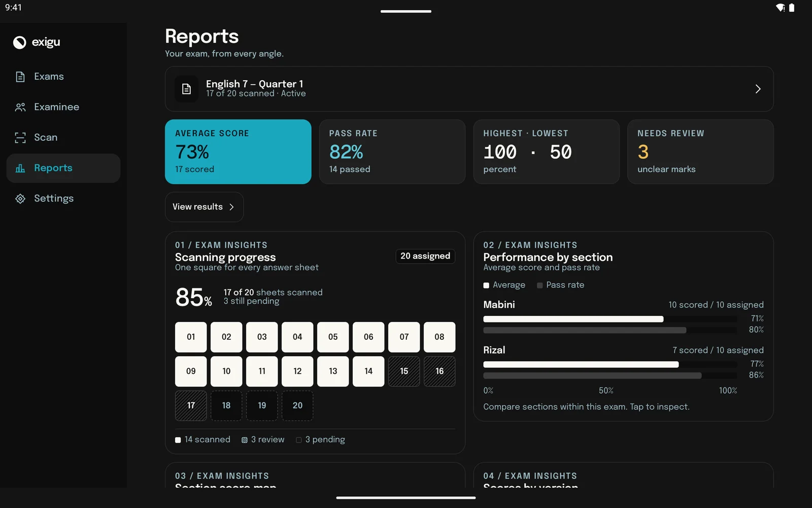The height and width of the screenshot is (508, 812).
Task: Click '17 of 20 sheets scanned' text
Action: (x=273, y=292)
